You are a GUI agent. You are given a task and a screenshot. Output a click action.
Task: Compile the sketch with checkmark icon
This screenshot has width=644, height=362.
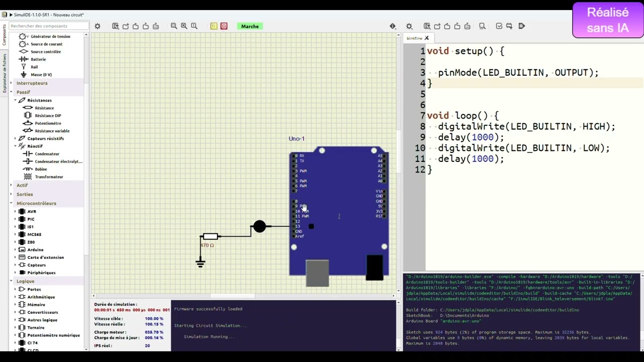click(499, 26)
